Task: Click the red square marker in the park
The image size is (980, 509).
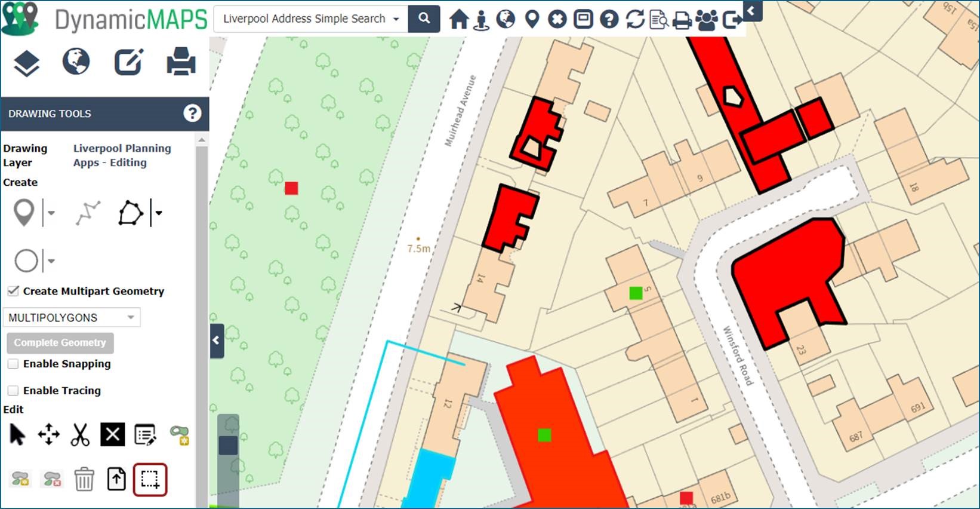Action: (x=291, y=188)
